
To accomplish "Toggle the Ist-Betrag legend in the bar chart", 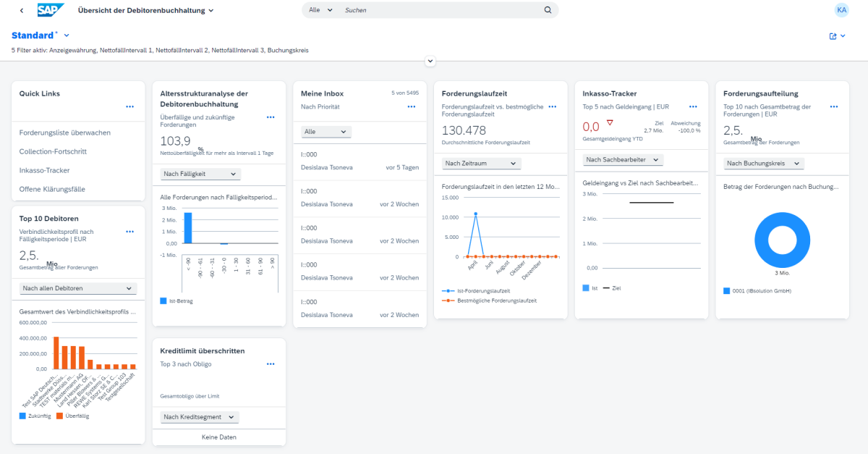I will tap(177, 300).
